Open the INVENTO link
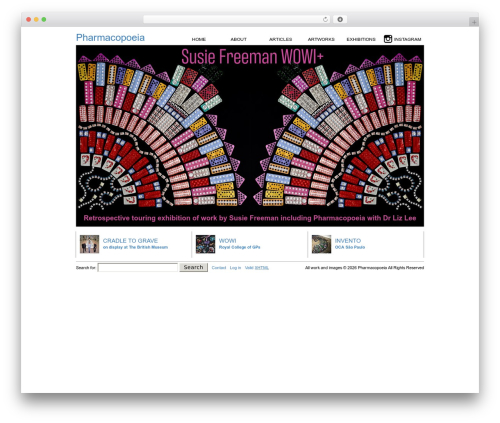The height and width of the screenshot is (423, 500). (348, 241)
